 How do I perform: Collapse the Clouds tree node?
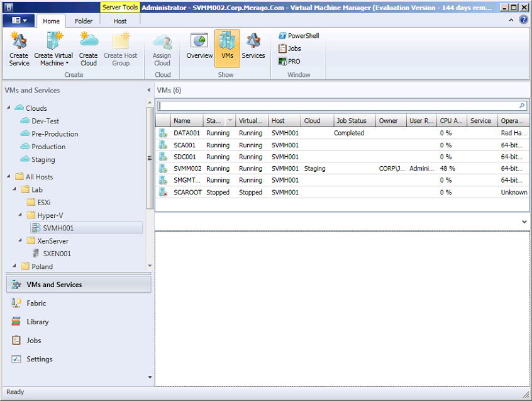coord(9,108)
